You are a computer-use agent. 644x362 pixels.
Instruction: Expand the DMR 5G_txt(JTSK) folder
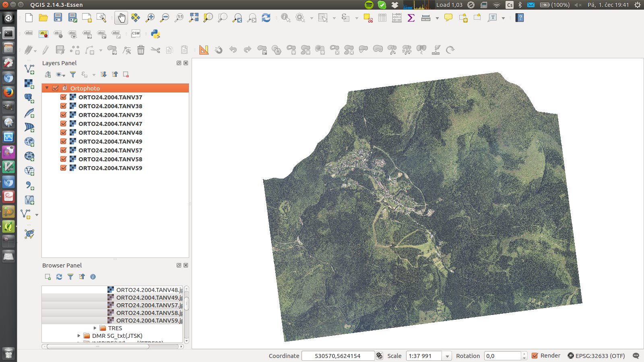click(79, 336)
